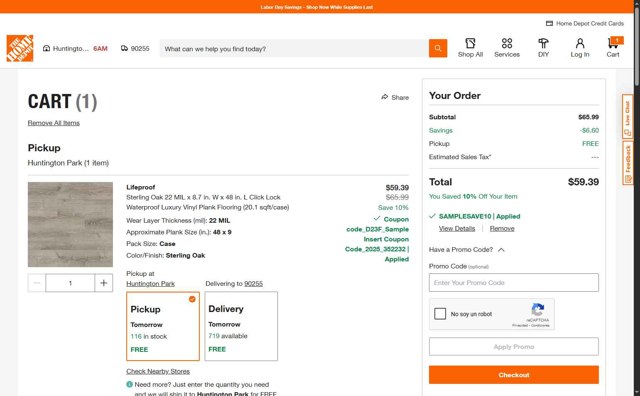This screenshot has height=396, width=640.
Task: Click the orange search magnifier button
Action: click(x=438, y=48)
